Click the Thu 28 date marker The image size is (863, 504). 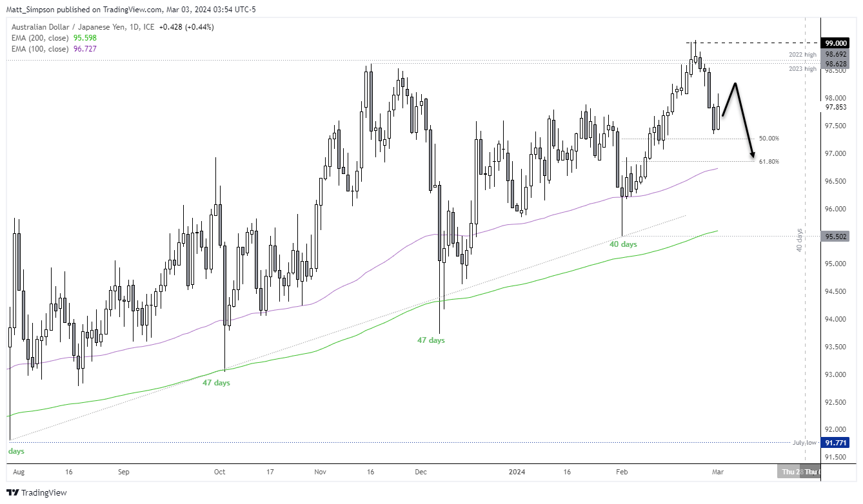(x=788, y=472)
